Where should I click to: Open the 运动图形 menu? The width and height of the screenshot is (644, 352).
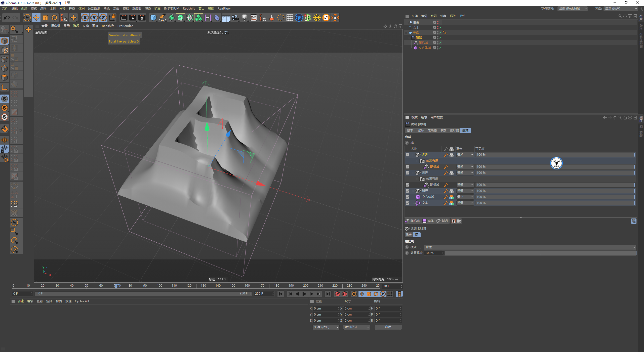(94, 9)
